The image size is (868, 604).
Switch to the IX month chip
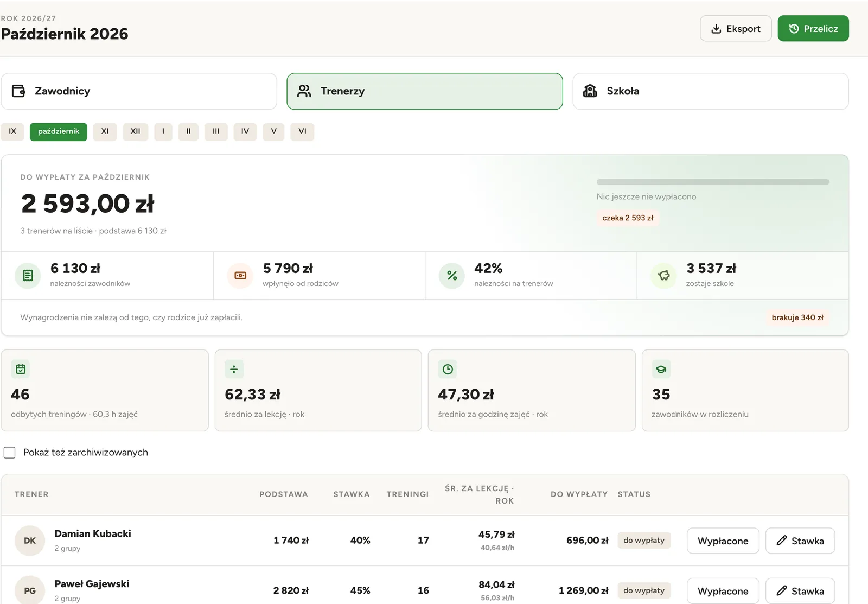[12, 131]
